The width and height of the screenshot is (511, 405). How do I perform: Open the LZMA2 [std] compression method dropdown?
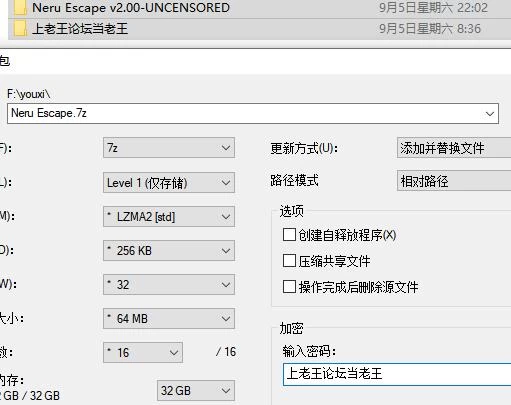click(x=169, y=217)
